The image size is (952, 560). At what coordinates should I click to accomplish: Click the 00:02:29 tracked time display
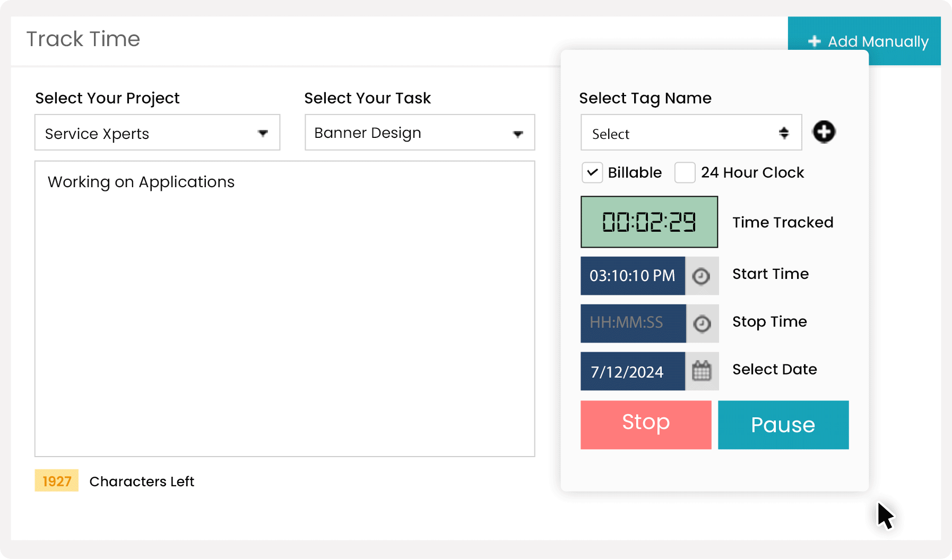click(x=649, y=222)
